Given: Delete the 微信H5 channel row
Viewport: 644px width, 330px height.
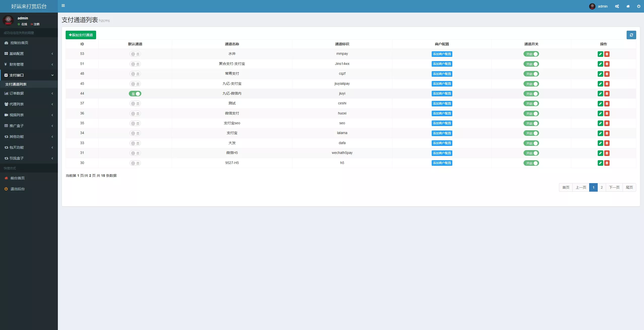Looking at the screenshot, I should tap(607, 153).
